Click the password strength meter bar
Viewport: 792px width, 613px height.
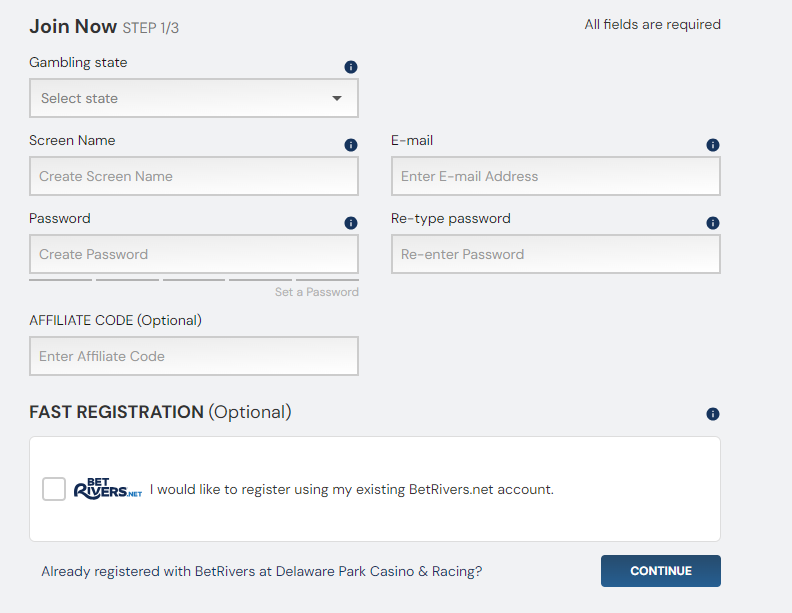pyautogui.click(x=194, y=280)
